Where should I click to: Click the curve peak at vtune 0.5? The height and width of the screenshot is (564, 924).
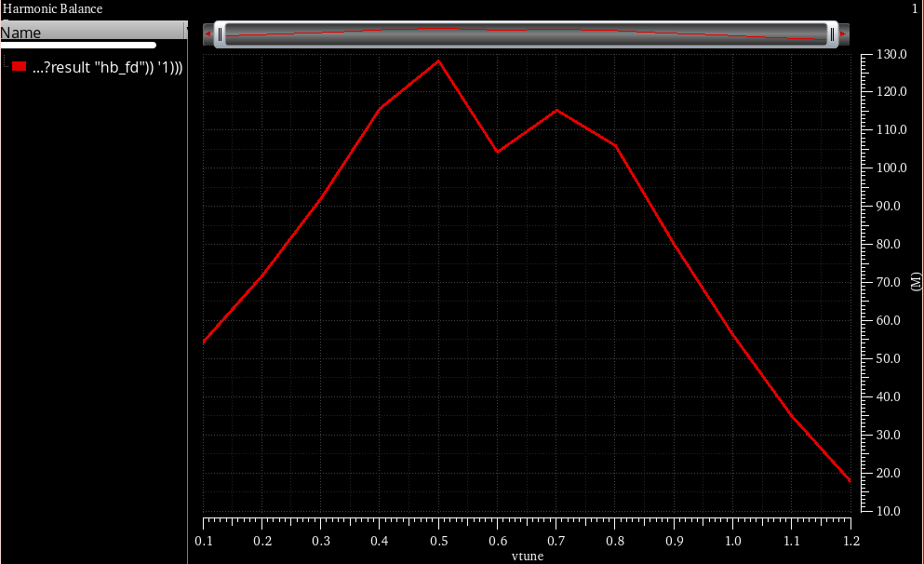point(438,60)
